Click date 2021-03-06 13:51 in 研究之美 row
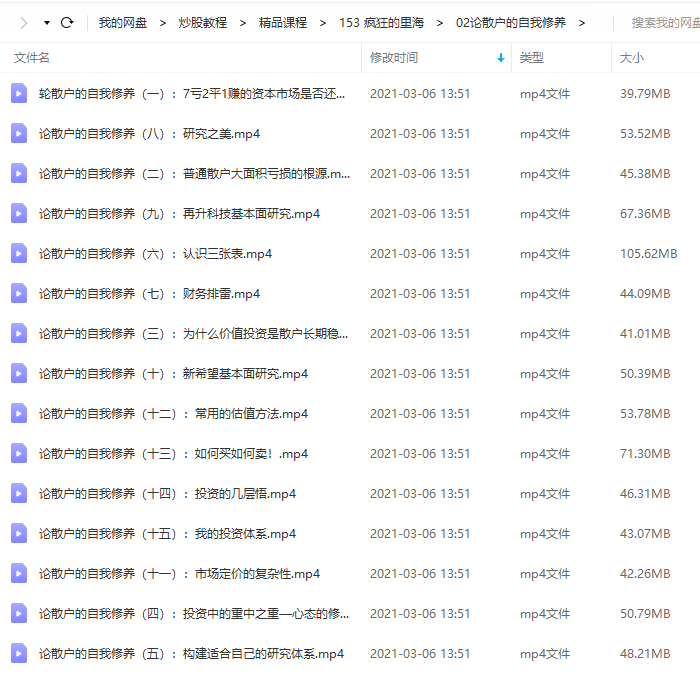This screenshot has height=676, width=700. 420,134
